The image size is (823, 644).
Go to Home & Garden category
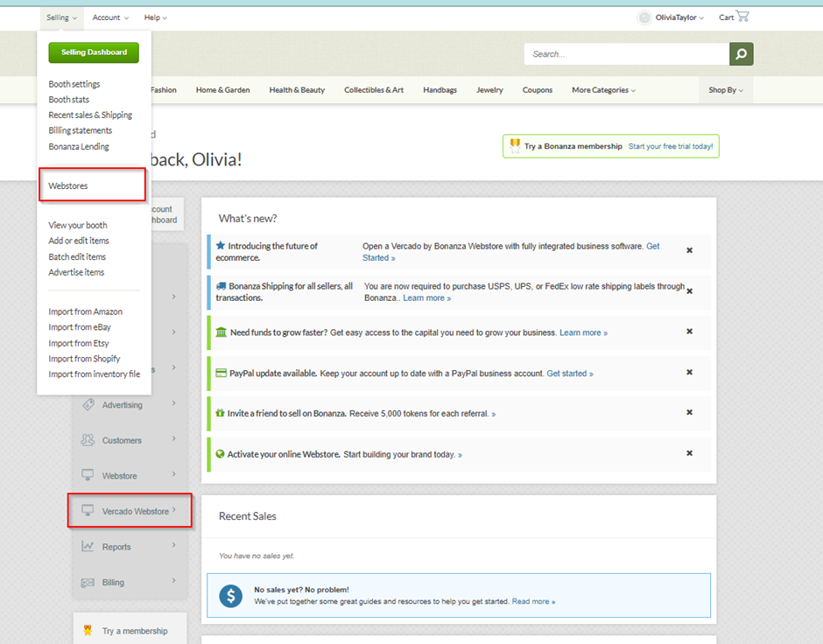tap(222, 89)
